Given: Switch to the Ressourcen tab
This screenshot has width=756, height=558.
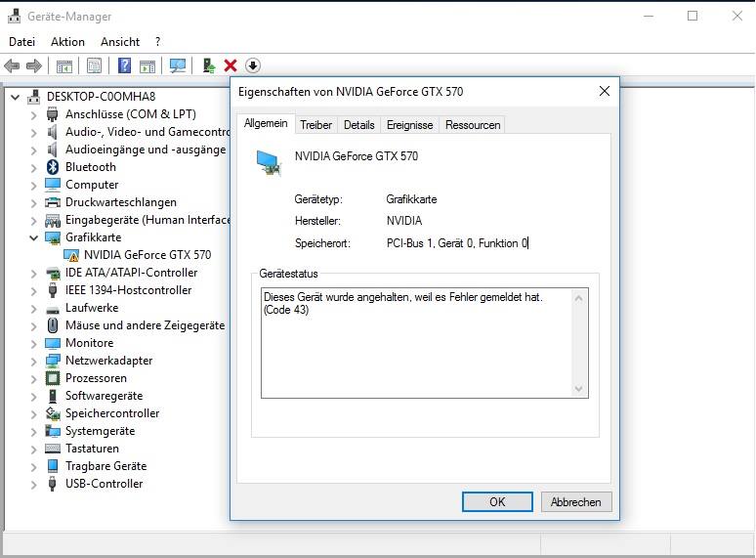Looking at the screenshot, I should [x=473, y=125].
